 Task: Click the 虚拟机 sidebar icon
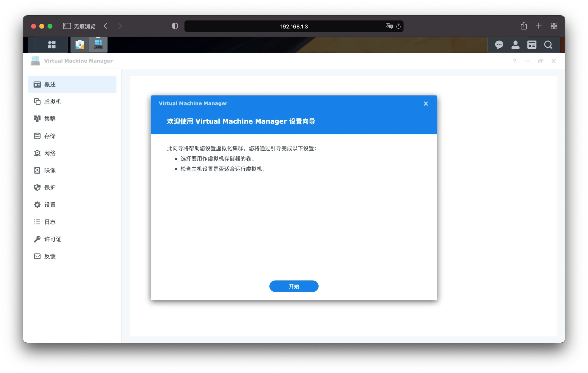coord(37,102)
